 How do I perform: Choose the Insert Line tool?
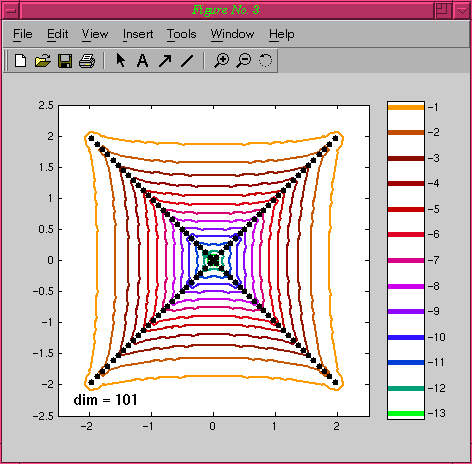pyautogui.click(x=187, y=61)
